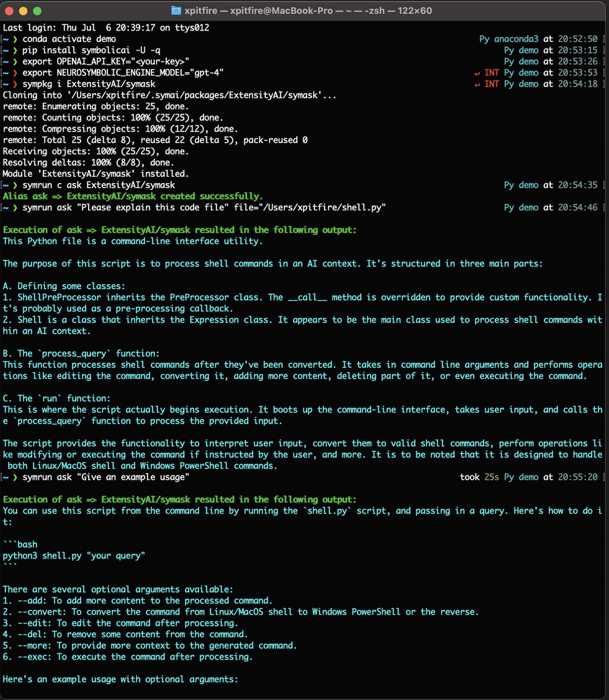The height and width of the screenshot is (700, 609).
Task: Click the 'Py demo at 20:54:35' right prompt
Action: click(551, 185)
